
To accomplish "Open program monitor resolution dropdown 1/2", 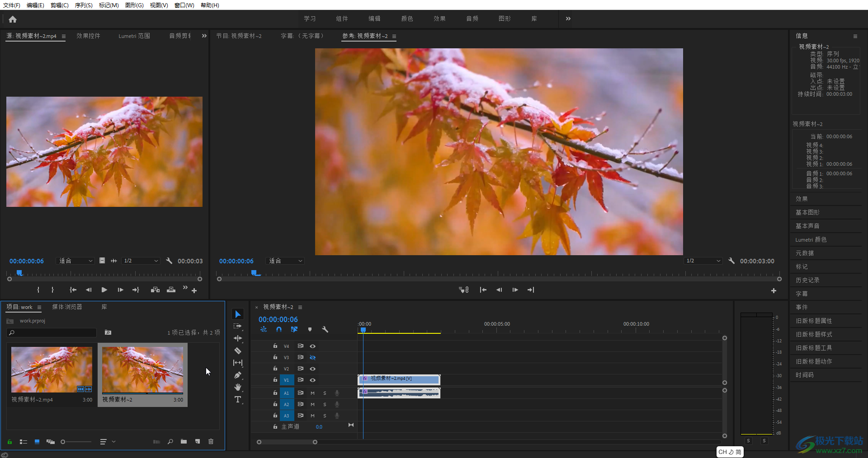I will coord(703,261).
